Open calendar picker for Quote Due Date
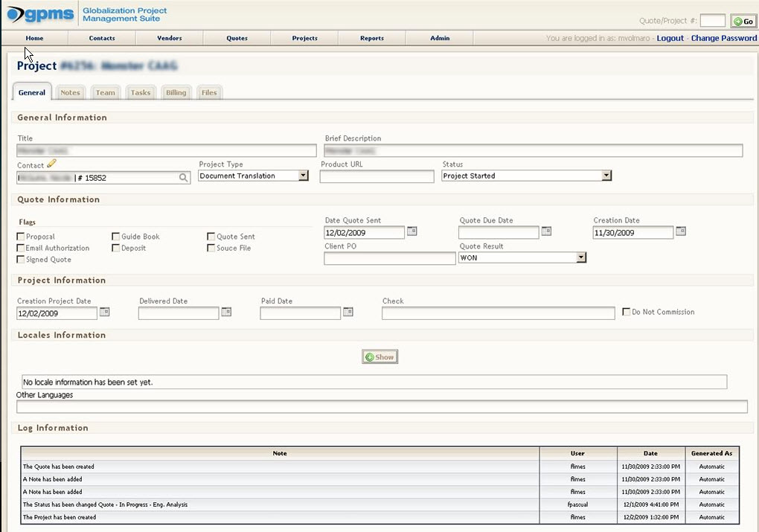Viewport: 759px width, 532px height. 546,231
